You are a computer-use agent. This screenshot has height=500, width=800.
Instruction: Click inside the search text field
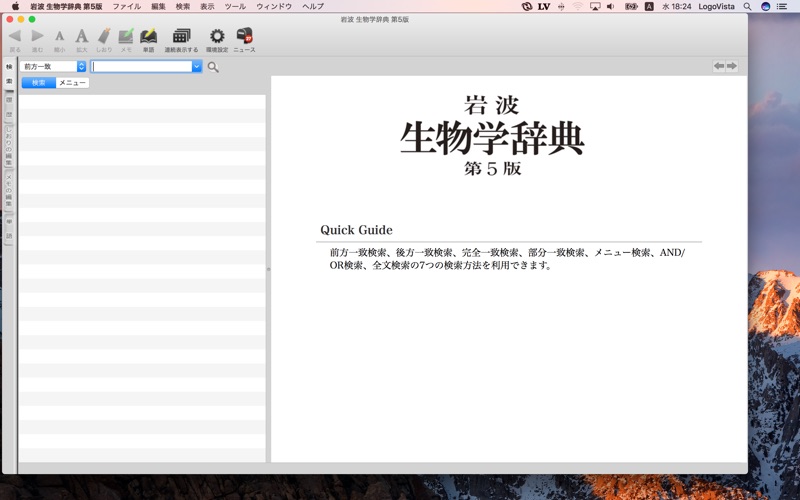(x=141, y=66)
